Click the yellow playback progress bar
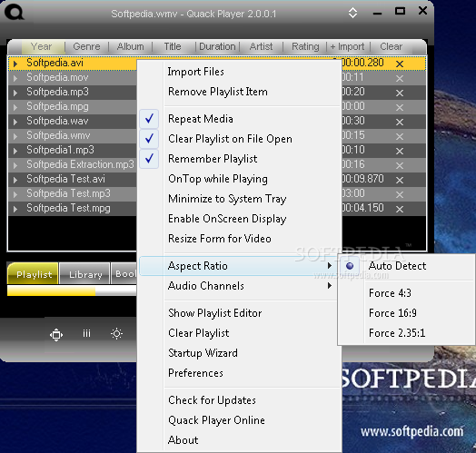 [72, 291]
